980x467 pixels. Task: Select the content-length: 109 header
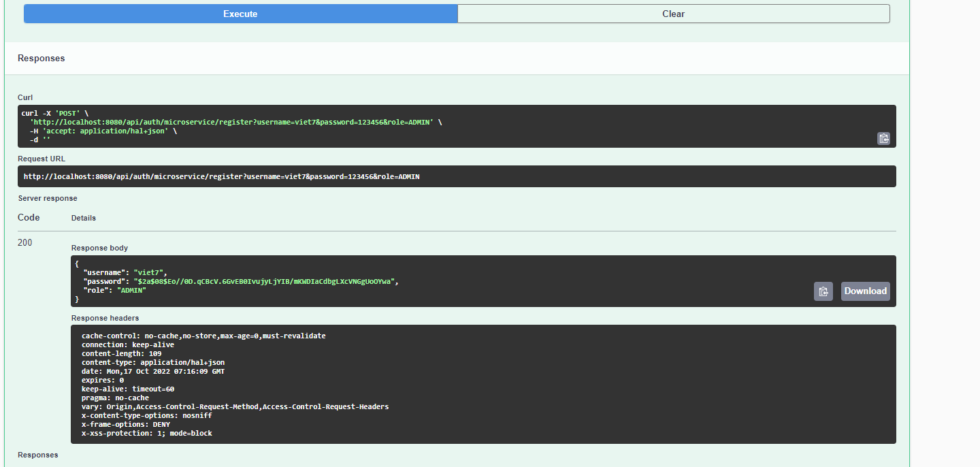click(x=121, y=353)
